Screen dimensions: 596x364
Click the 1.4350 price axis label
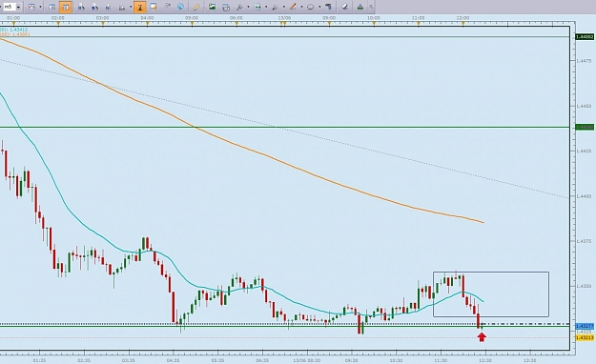pos(584,286)
